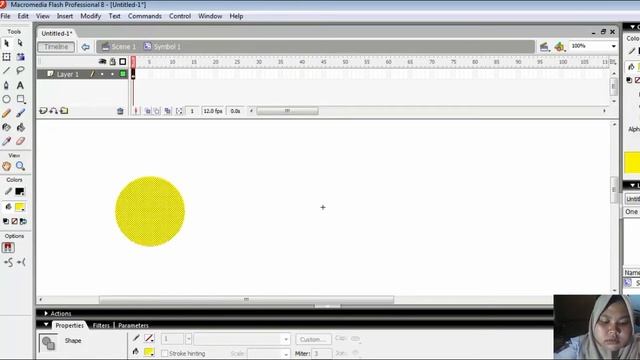Toggle Layer 1 green outline square
This screenshot has height=360, width=640.
122,74
